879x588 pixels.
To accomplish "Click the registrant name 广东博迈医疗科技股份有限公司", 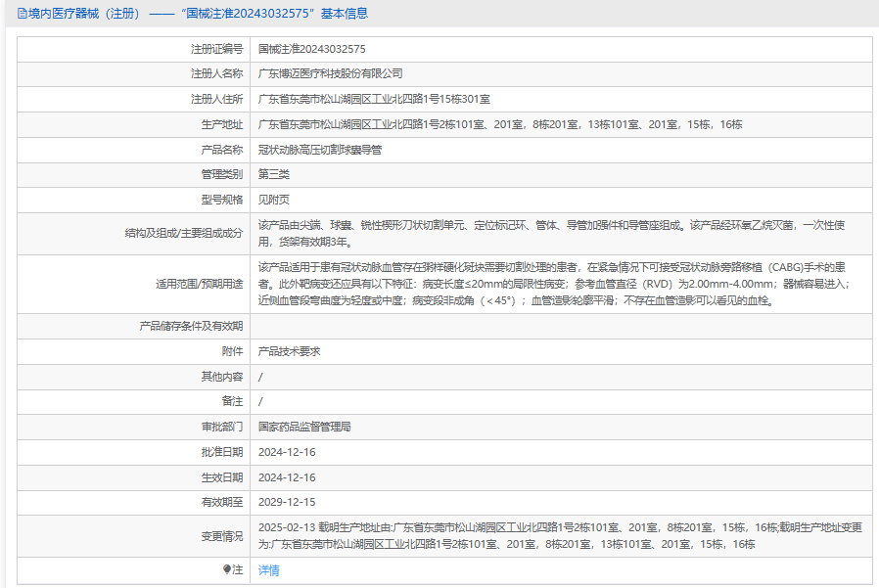I will [330, 73].
